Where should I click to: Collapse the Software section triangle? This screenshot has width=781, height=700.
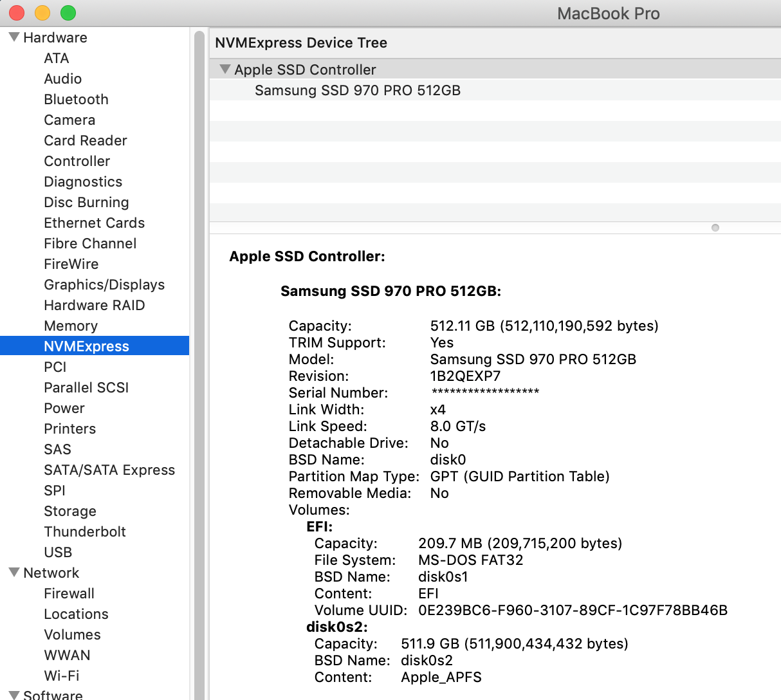tap(14, 695)
